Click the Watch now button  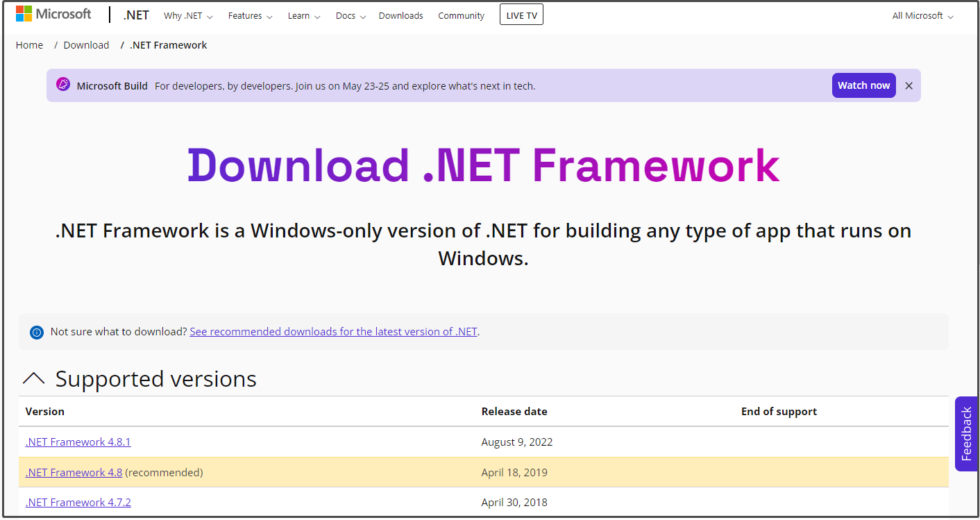coord(863,85)
